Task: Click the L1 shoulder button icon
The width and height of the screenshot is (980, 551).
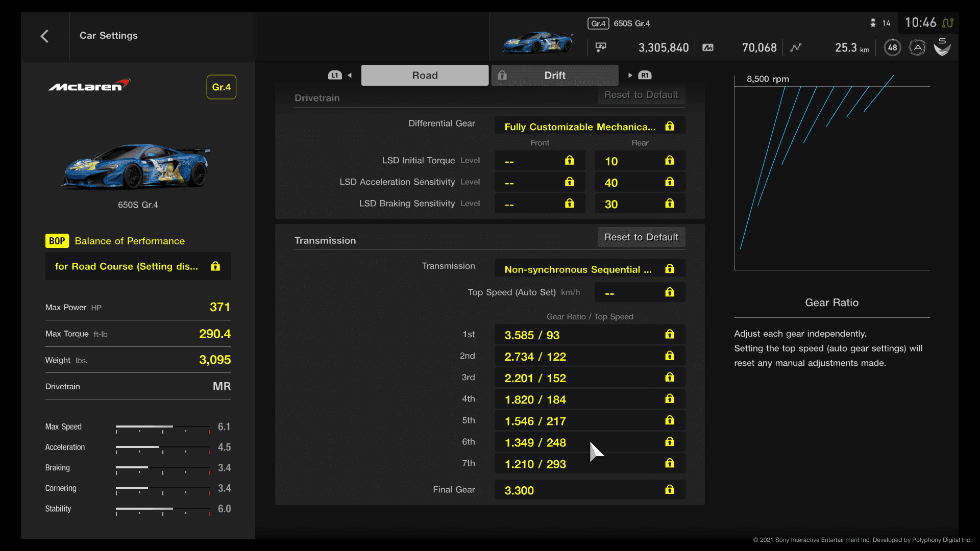Action: click(x=335, y=76)
